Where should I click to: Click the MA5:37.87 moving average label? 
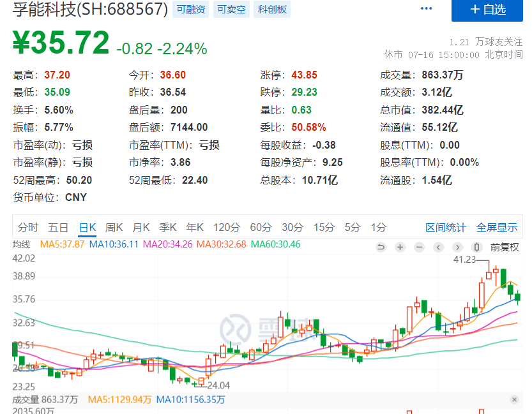click(62, 244)
